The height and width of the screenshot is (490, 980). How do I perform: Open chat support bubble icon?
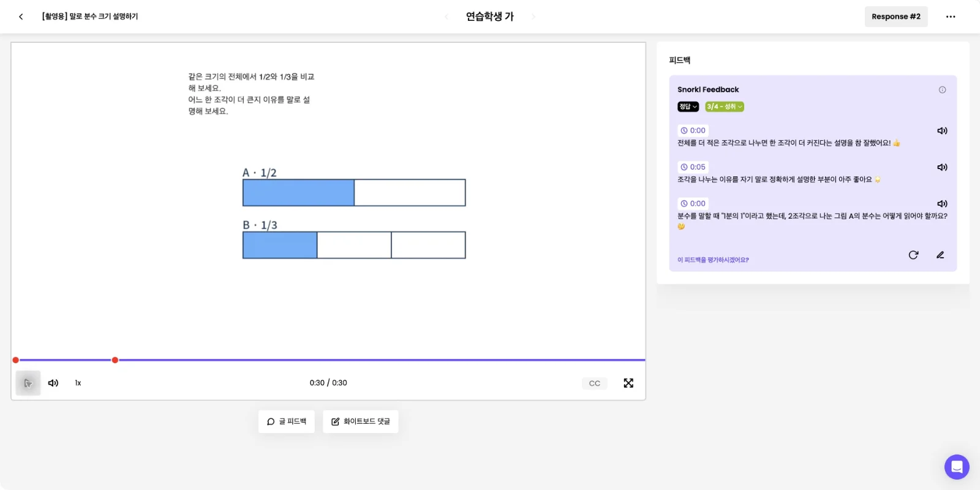[957, 467]
